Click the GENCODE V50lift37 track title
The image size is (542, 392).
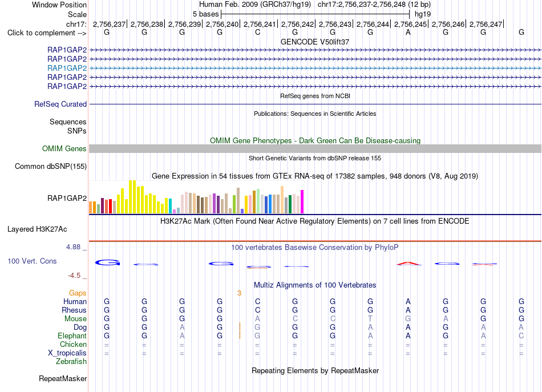coord(315,42)
